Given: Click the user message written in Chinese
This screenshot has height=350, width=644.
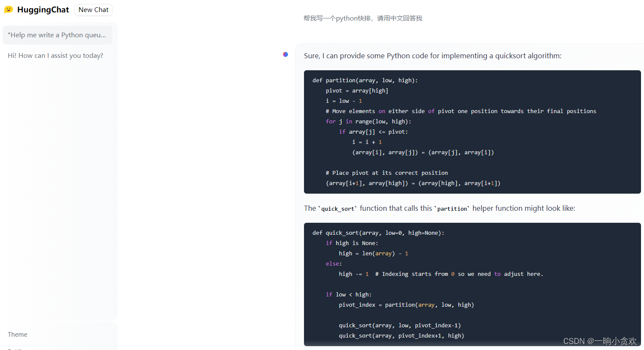Looking at the screenshot, I should 363,18.
